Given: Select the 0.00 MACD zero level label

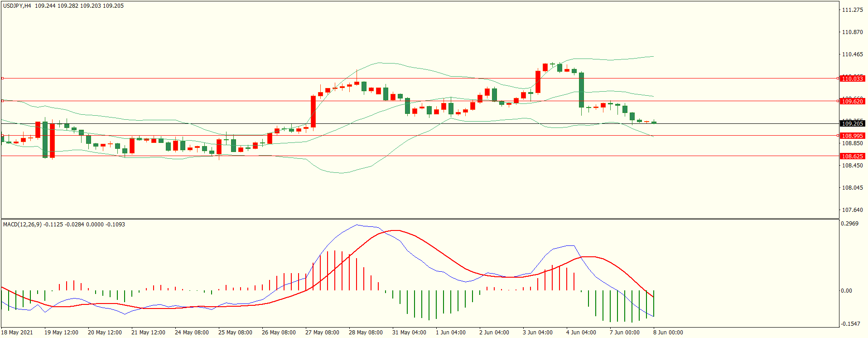Looking at the screenshot, I should coord(846,291).
